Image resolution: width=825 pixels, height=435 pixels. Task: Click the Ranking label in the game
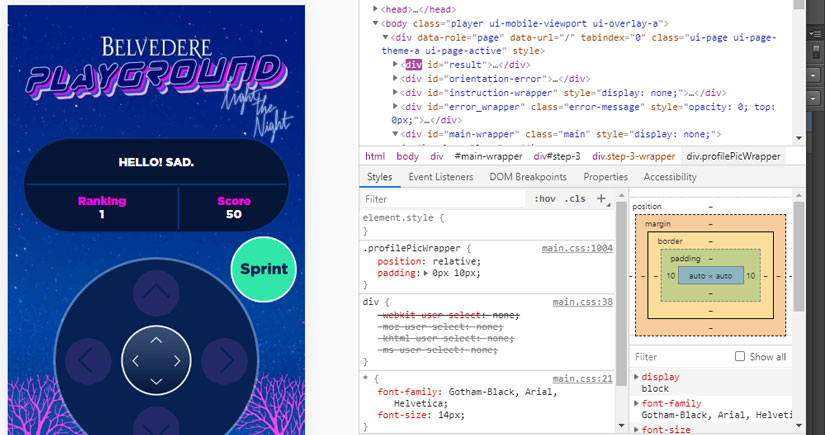click(102, 201)
